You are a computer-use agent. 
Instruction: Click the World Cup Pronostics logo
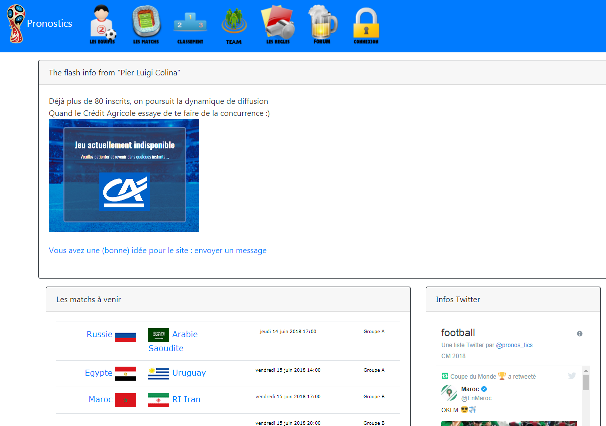[x=15, y=24]
